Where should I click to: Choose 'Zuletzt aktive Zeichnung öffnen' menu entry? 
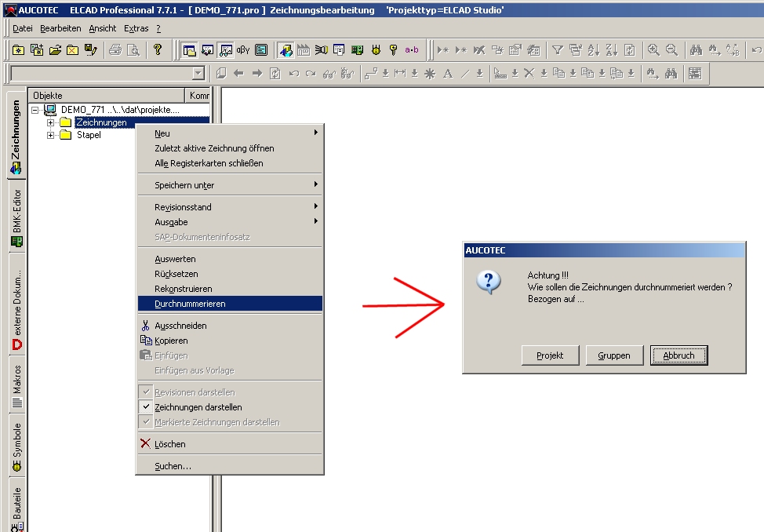(x=230, y=148)
